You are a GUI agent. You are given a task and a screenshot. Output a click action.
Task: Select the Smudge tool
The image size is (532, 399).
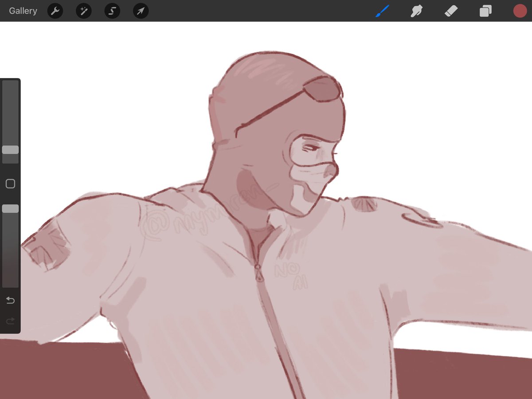(416, 11)
